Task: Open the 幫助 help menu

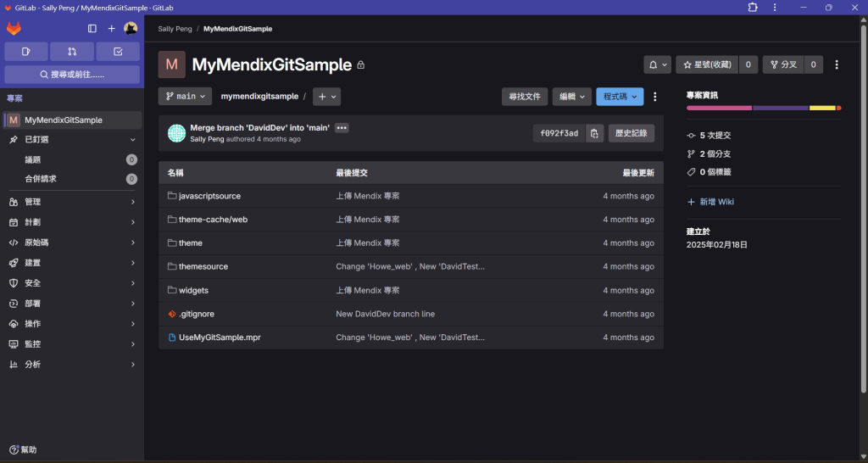Action: (x=23, y=449)
